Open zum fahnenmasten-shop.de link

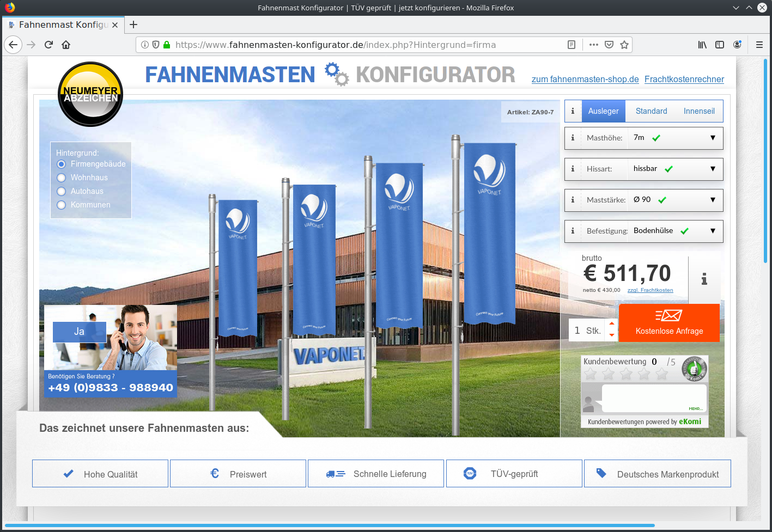pyautogui.click(x=585, y=80)
